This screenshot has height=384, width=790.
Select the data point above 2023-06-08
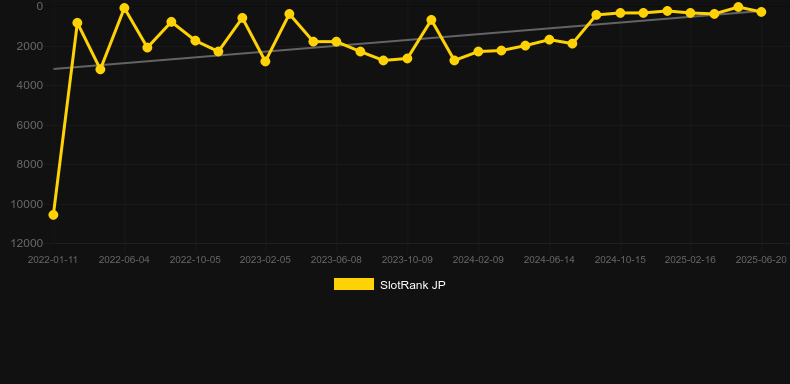[336, 42]
